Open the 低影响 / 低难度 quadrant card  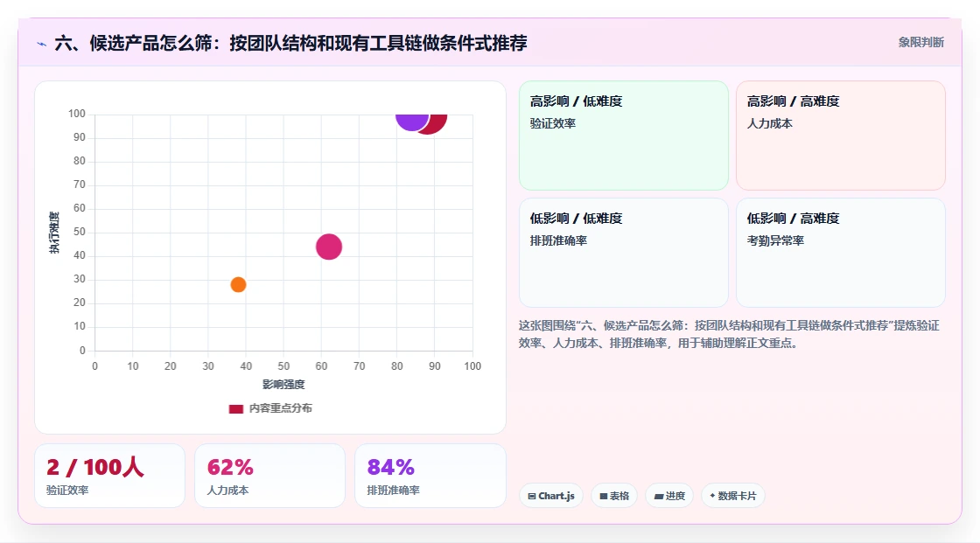coord(624,253)
